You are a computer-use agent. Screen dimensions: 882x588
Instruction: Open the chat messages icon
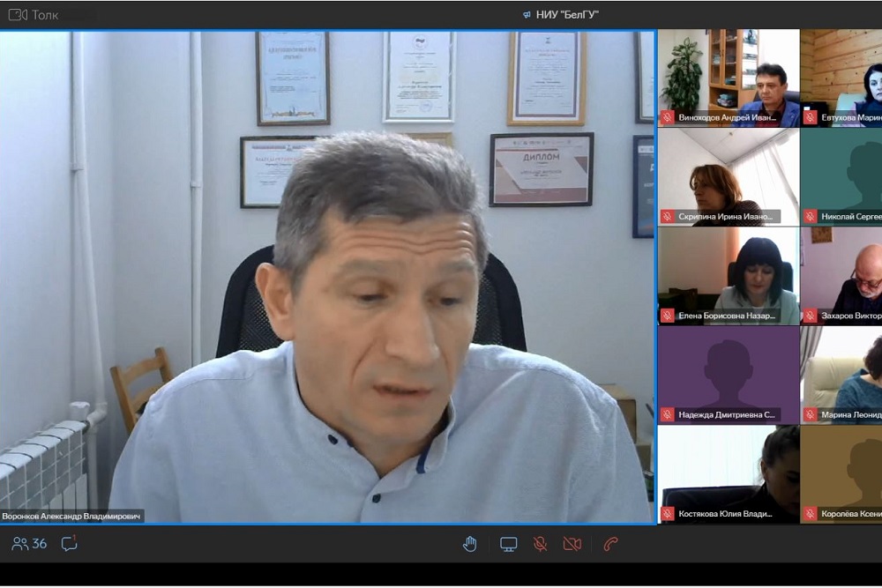click(69, 544)
